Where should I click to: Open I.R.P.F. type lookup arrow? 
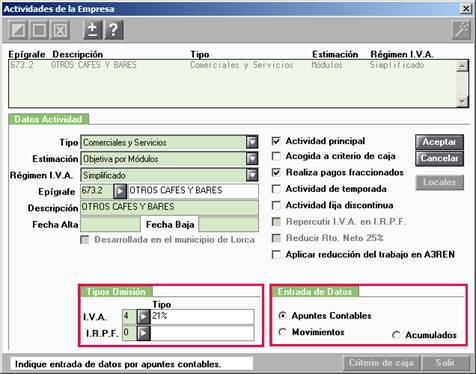(143, 333)
